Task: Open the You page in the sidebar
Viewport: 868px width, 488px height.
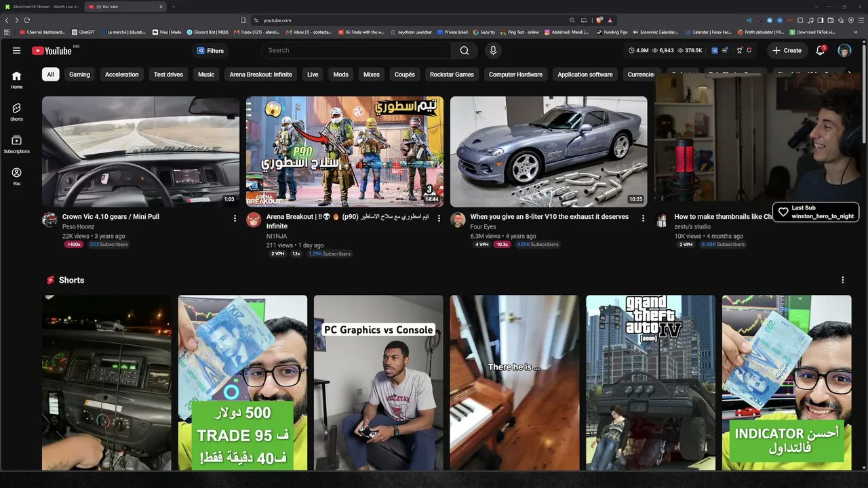Action: click(16, 176)
